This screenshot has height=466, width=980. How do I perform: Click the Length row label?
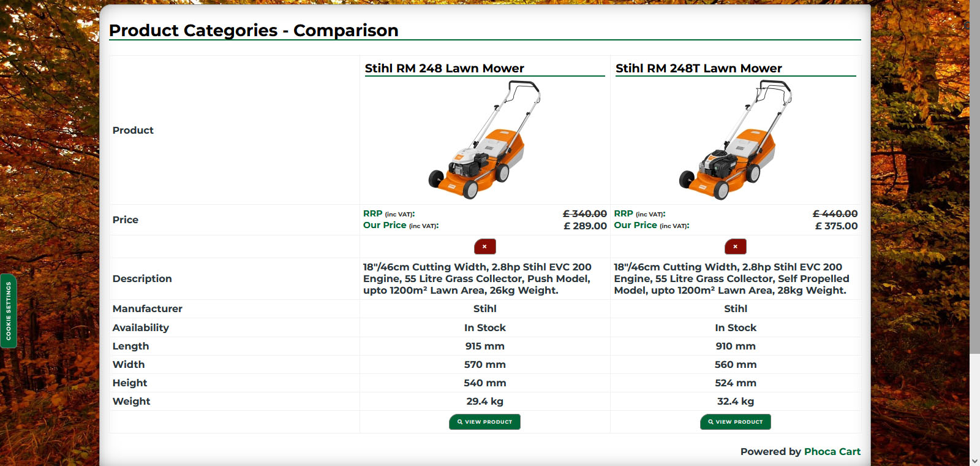click(x=130, y=346)
